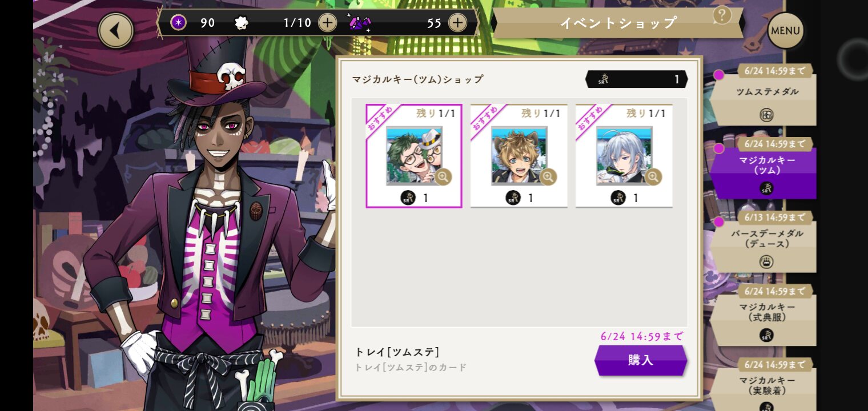Tap the question mark help icon
Image resolution: width=868 pixels, height=411 pixels.
[722, 15]
